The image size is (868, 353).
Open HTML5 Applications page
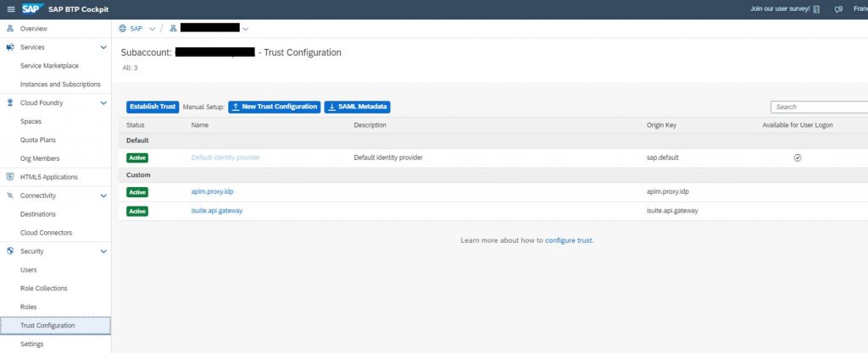[x=48, y=177]
